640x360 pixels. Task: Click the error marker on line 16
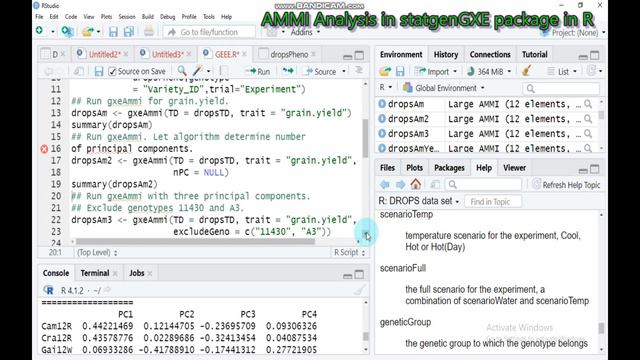click(44, 149)
